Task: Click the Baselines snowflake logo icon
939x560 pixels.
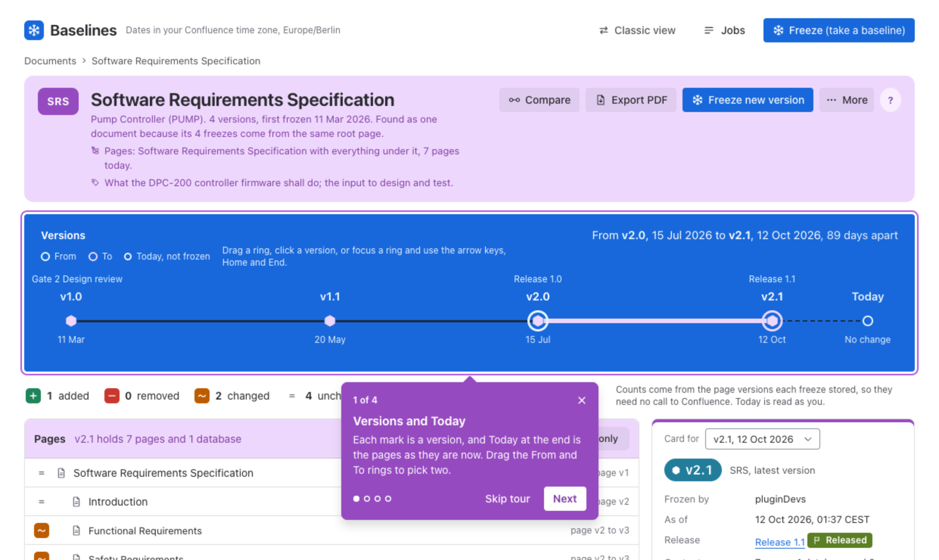Action: pos(34,30)
